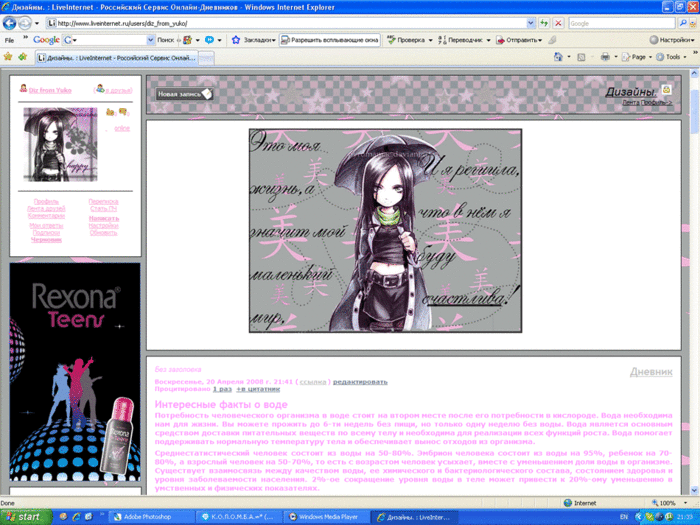Expand the Google toolbar search dropdown
This screenshot has height=525, width=700.
pyautogui.click(x=150, y=40)
